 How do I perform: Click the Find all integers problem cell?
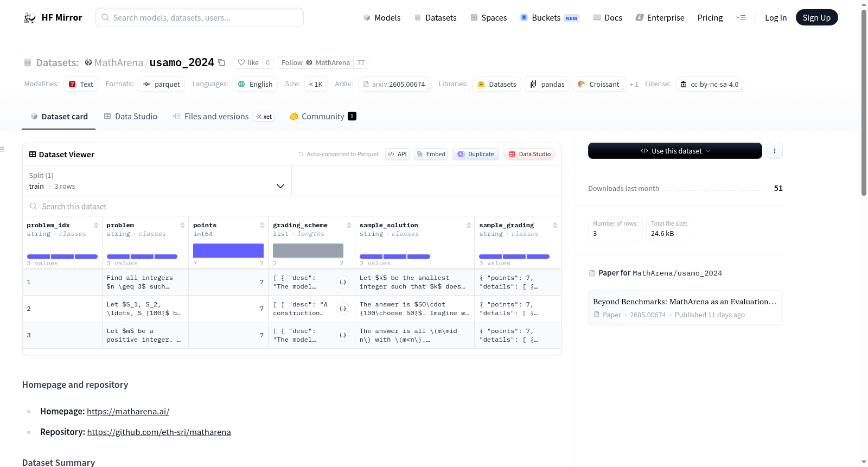pyautogui.click(x=145, y=282)
